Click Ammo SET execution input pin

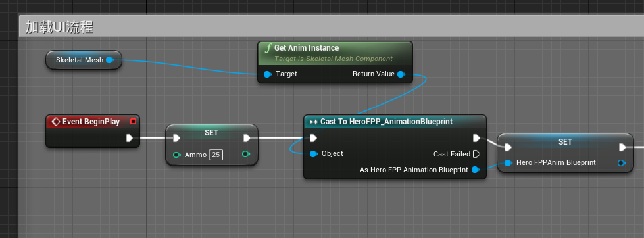pos(176,138)
